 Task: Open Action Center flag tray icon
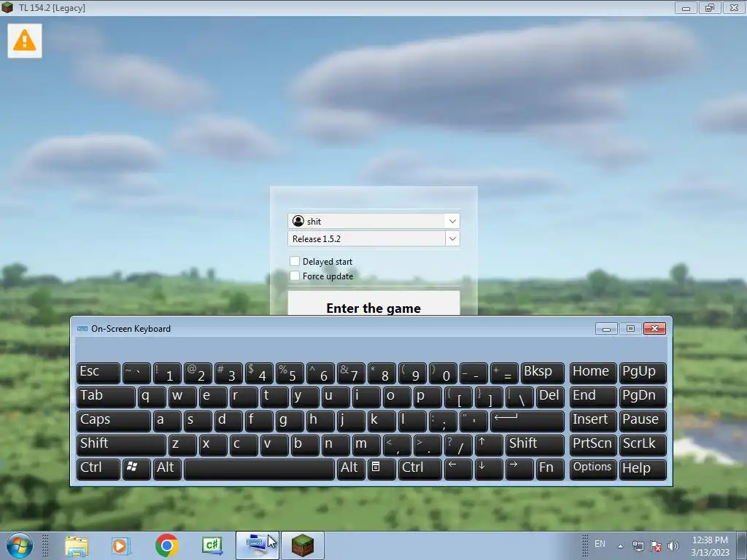(x=656, y=546)
